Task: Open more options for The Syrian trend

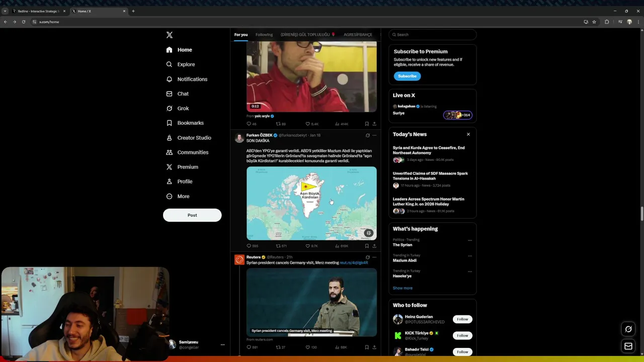Action: click(x=470, y=240)
